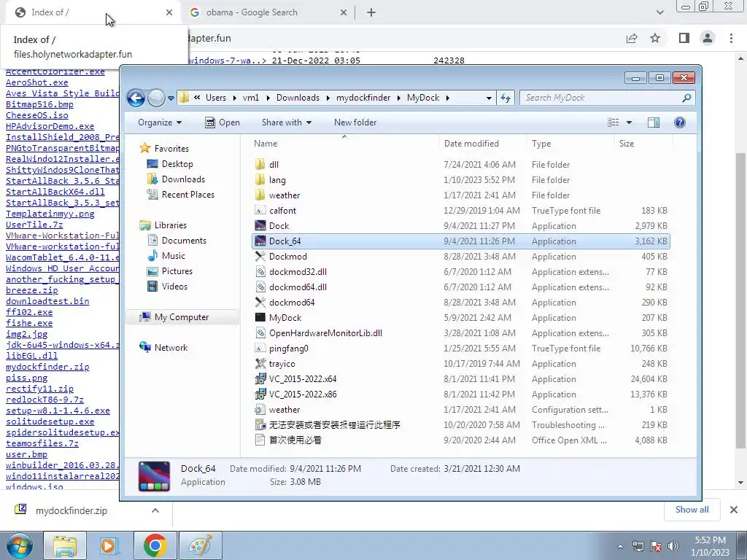Click the Open toolbar button
Screen dimensions: 747x560
click(x=222, y=122)
